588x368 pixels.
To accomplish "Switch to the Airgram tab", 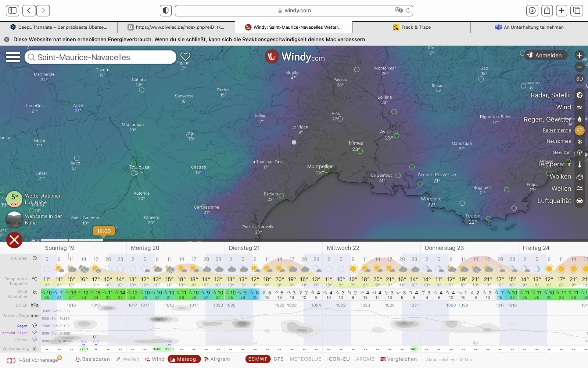I will pos(217,359).
